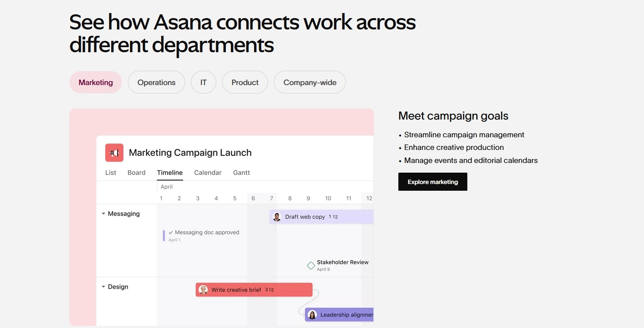Click subtask icon on Write creative brief
Viewport: 644px width, 328px height.
point(271,290)
